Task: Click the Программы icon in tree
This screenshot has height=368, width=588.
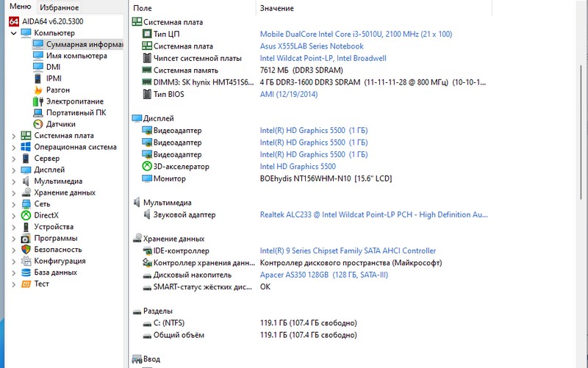Action: [x=26, y=238]
